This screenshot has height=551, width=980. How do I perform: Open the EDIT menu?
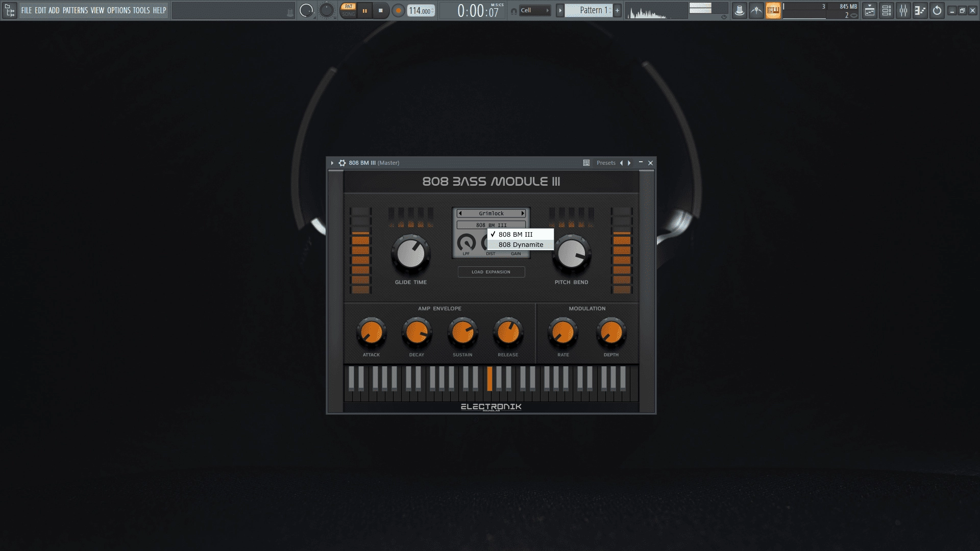tap(40, 10)
